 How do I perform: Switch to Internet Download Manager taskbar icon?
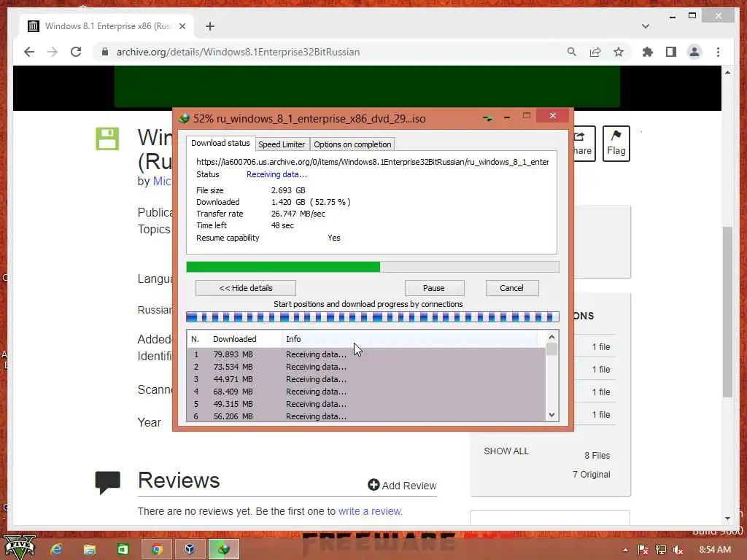point(223,549)
